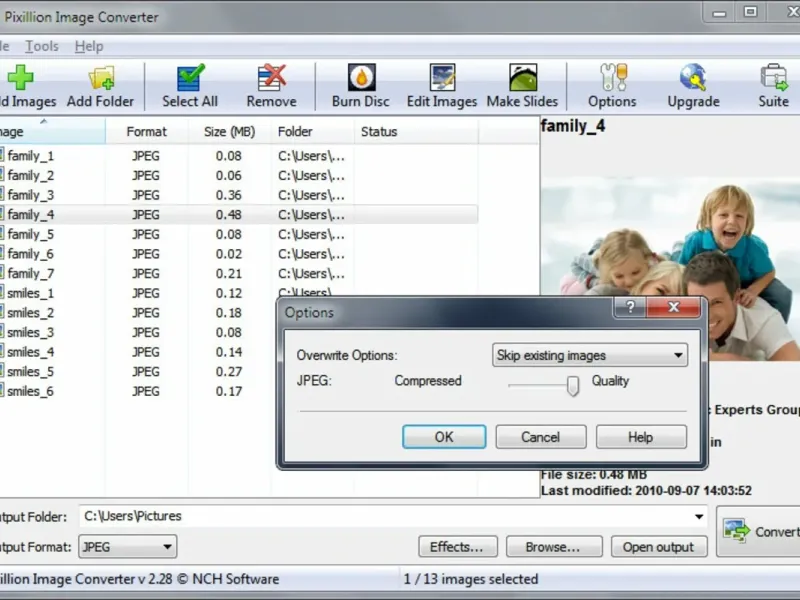Open the Burn Disc tool
The width and height of the screenshot is (800, 600).
[361, 78]
